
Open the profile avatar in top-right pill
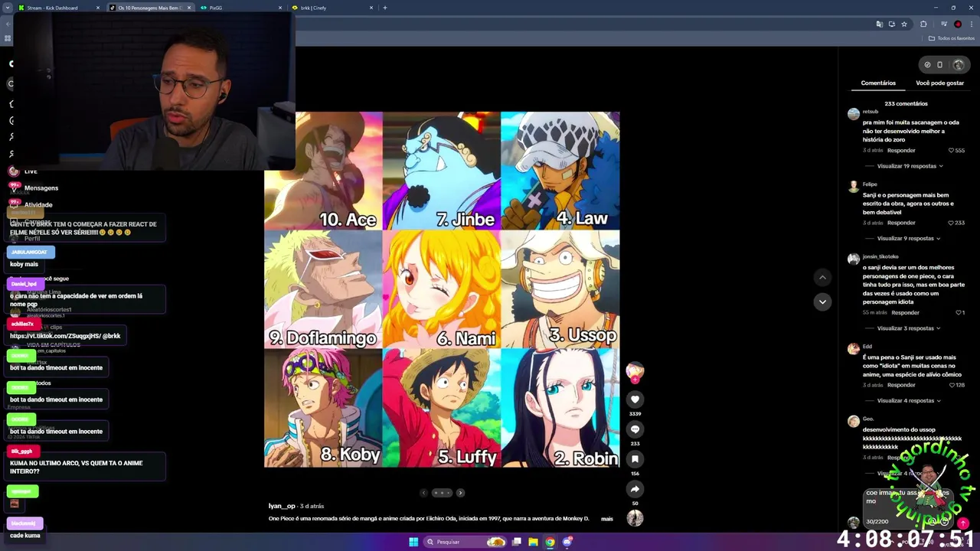(x=958, y=65)
